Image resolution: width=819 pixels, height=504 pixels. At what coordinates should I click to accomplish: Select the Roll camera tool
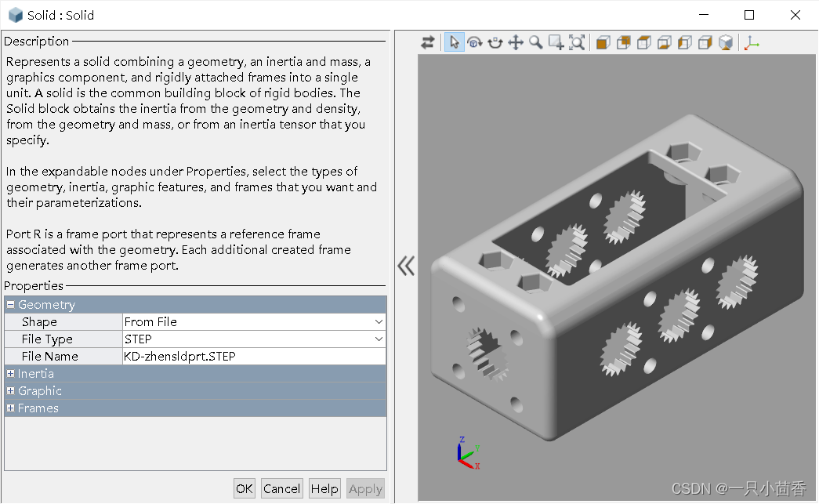coord(495,42)
